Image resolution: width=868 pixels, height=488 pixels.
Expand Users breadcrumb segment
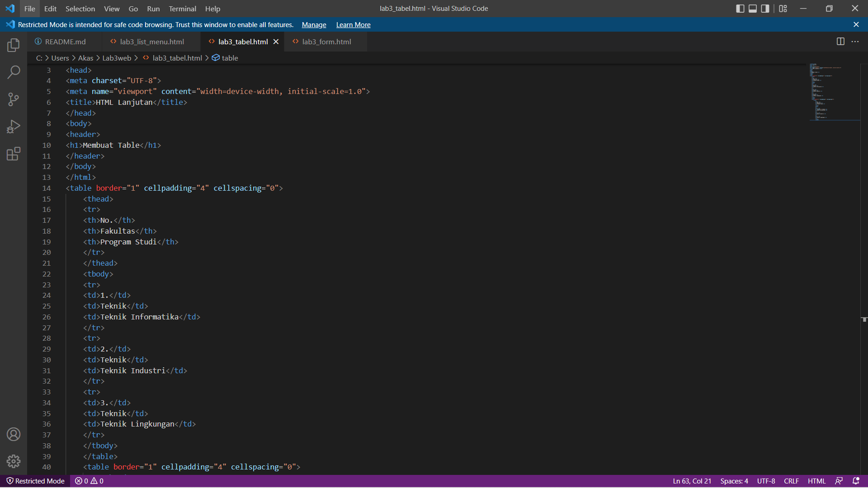(x=60, y=58)
